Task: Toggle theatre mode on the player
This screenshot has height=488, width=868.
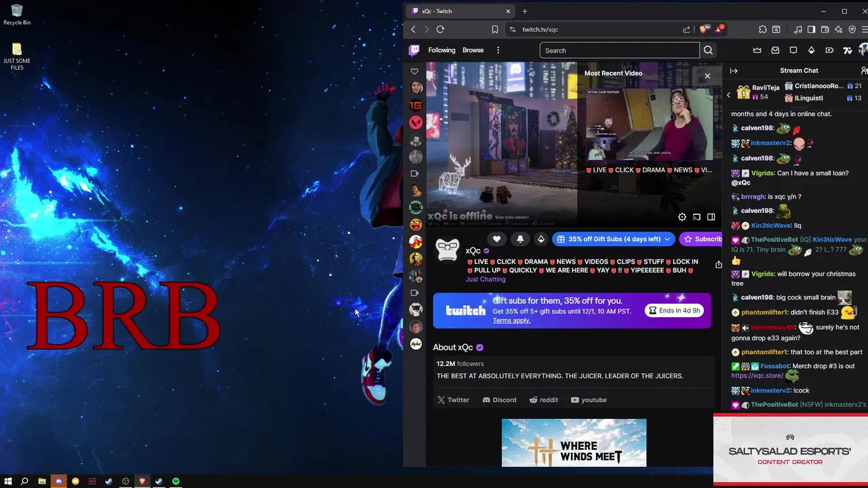Action: [711, 217]
